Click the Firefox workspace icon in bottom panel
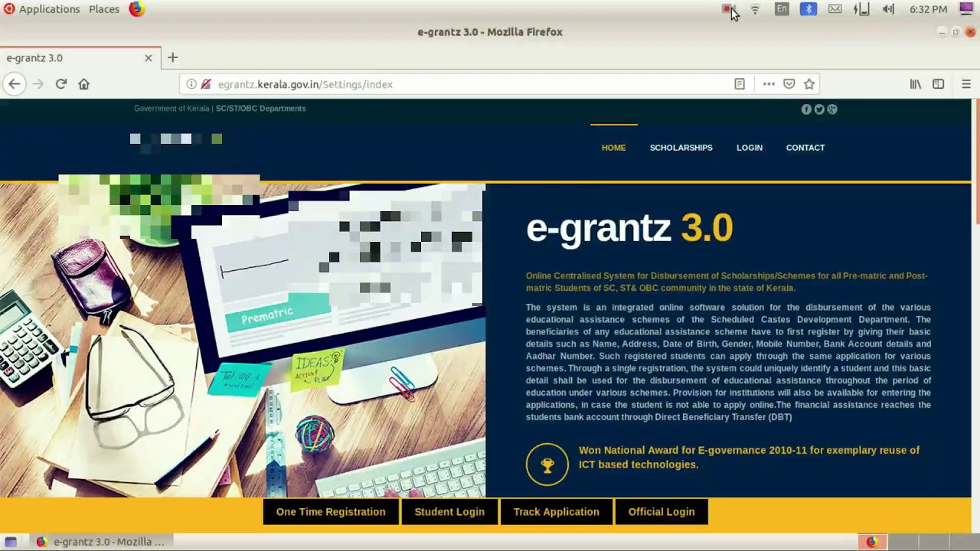This screenshot has width=980, height=551. pos(871,542)
